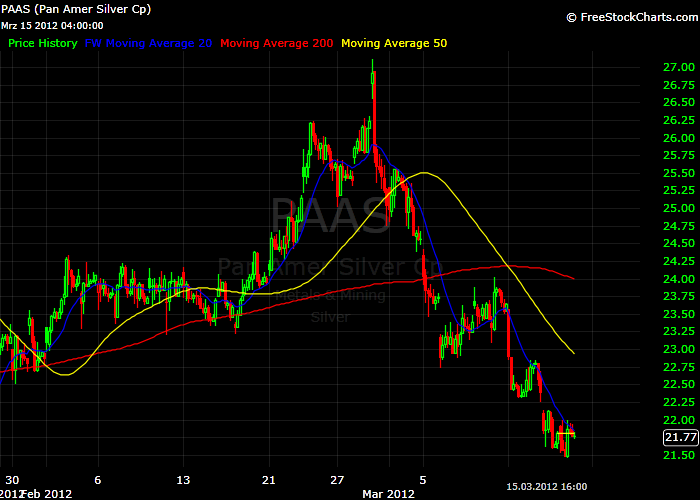Viewport: 700px width, 500px height.
Task: Click the 24.25 price axis label
Action: 679,261
